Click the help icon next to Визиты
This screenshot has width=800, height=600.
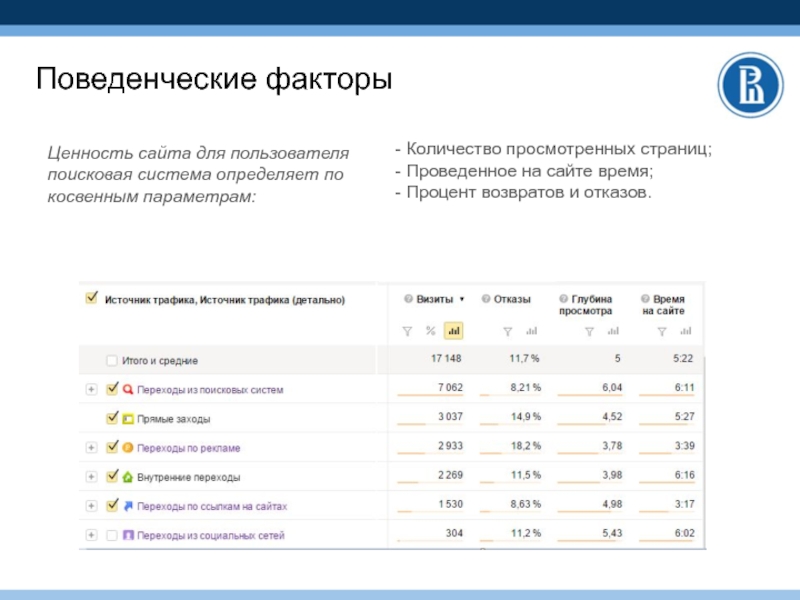tap(408, 299)
